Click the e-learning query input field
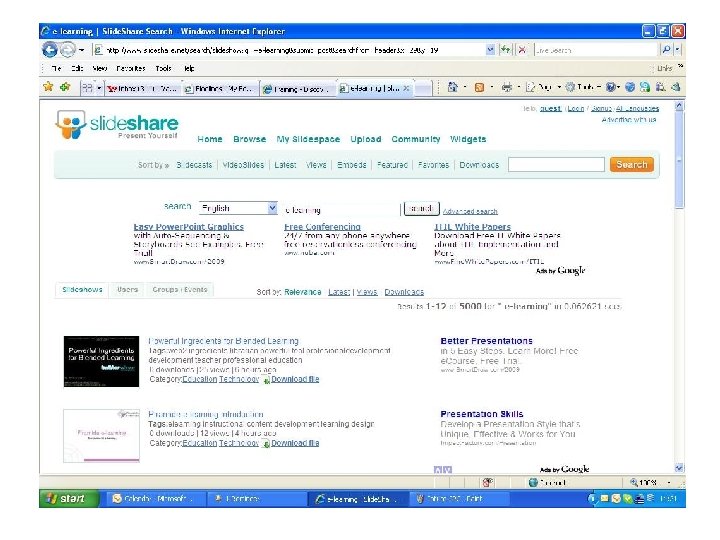 coord(341,210)
